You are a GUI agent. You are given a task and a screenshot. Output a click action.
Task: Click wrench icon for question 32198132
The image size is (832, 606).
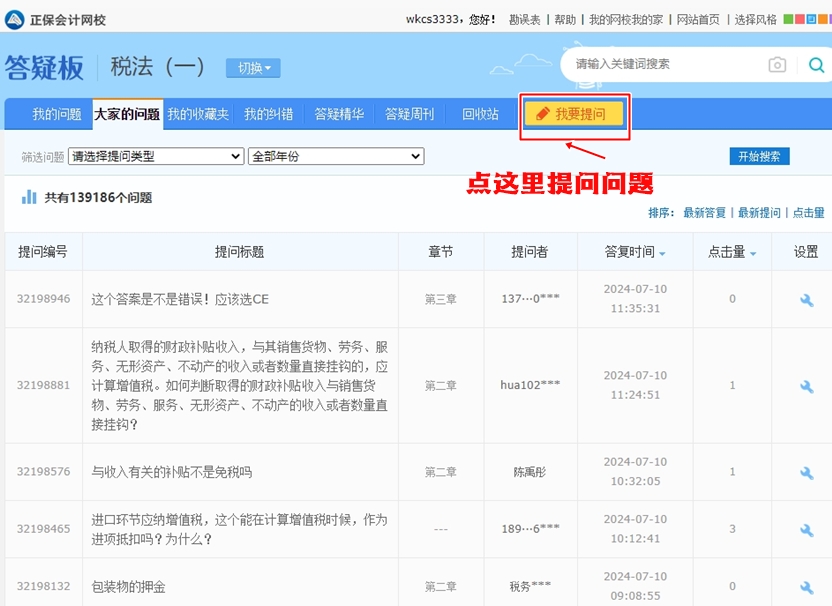(x=806, y=586)
